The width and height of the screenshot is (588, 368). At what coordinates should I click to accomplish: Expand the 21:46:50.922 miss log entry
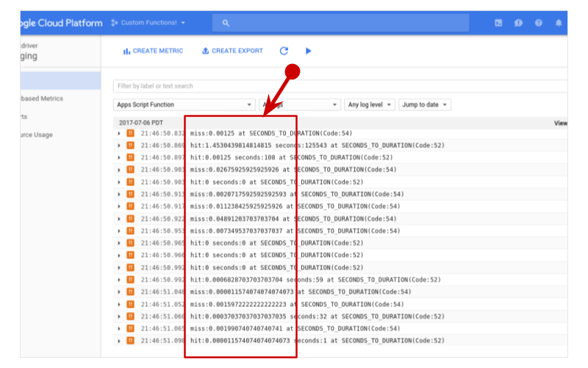point(119,219)
